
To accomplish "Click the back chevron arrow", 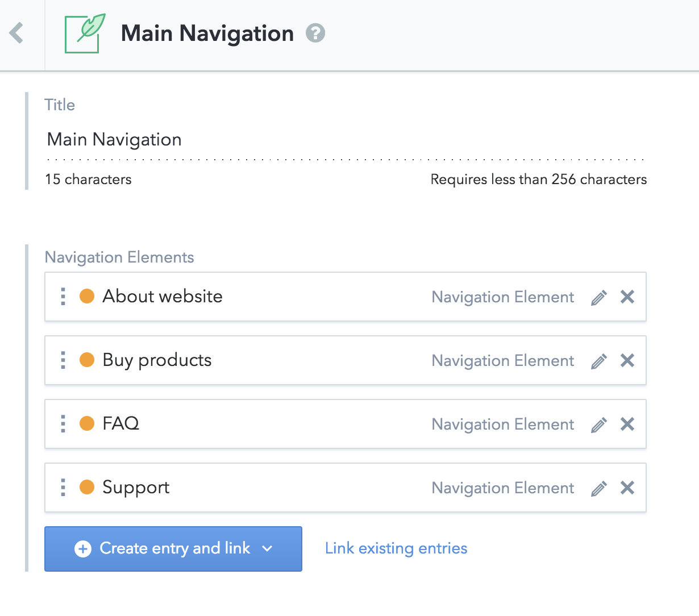I will (x=17, y=34).
